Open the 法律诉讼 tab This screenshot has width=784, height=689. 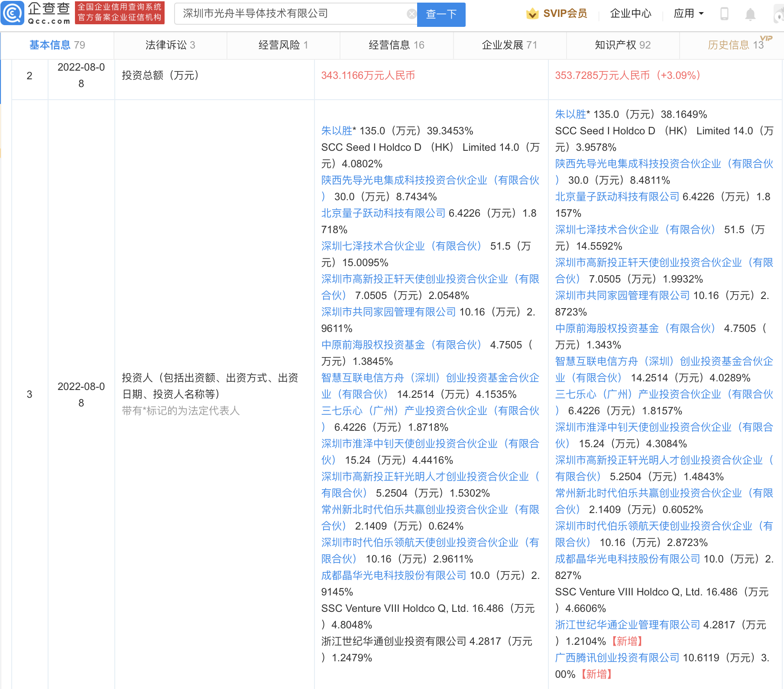[170, 45]
